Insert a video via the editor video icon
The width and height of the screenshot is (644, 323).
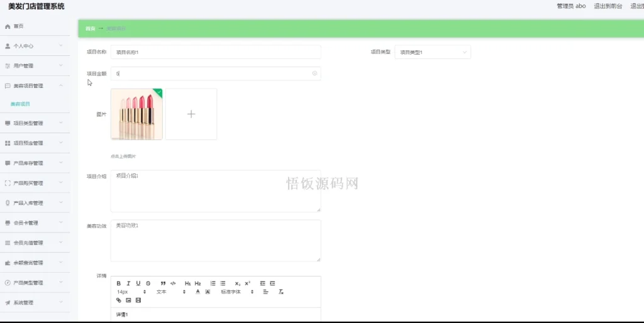[138, 300]
